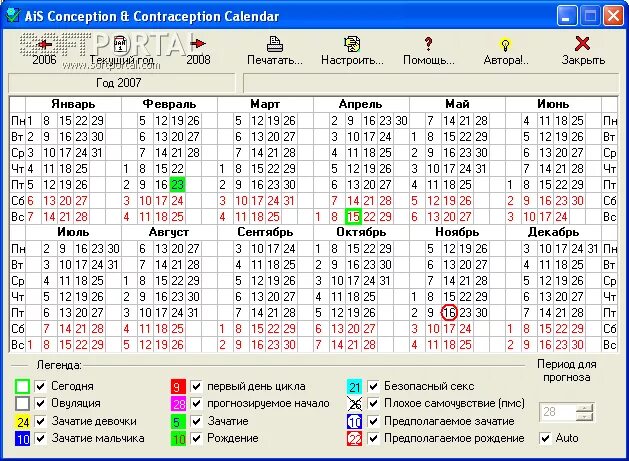The width and height of the screenshot is (629, 461).
Task: Click the white Овуляция legend swatch
Action: [x=22, y=404]
